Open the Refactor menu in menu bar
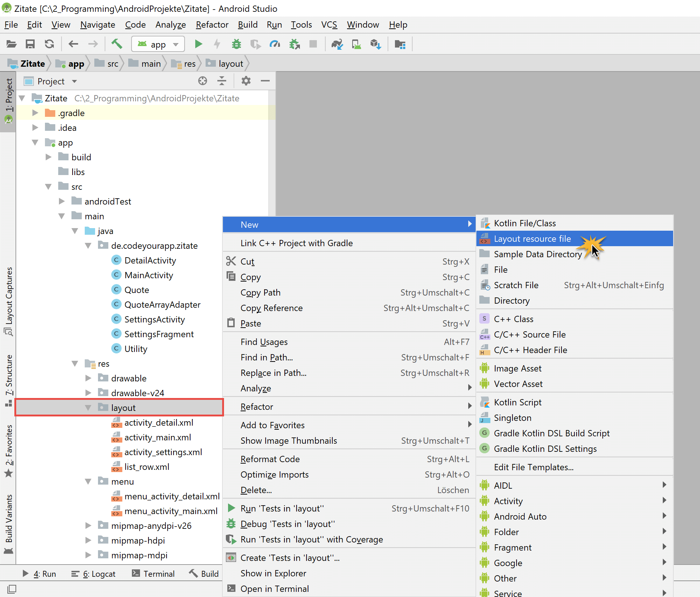700x597 pixels. tap(212, 25)
